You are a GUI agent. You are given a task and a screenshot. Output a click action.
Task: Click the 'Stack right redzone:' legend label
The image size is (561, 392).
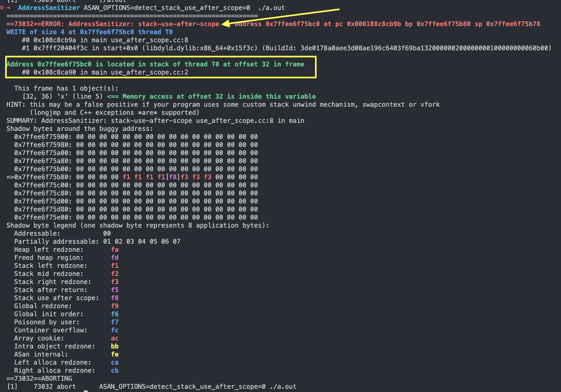coord(53,282)
